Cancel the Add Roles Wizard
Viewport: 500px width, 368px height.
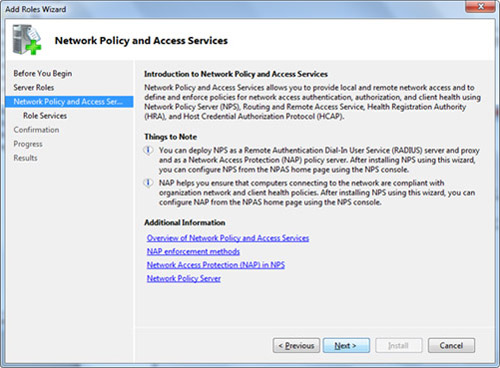tap(451, 346)
